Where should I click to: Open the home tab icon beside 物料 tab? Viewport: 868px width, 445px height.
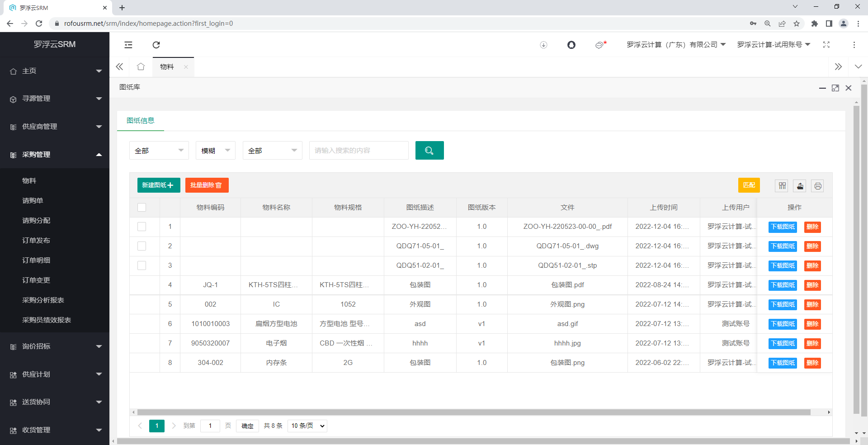pyautogui.click(x=141, y=66)
